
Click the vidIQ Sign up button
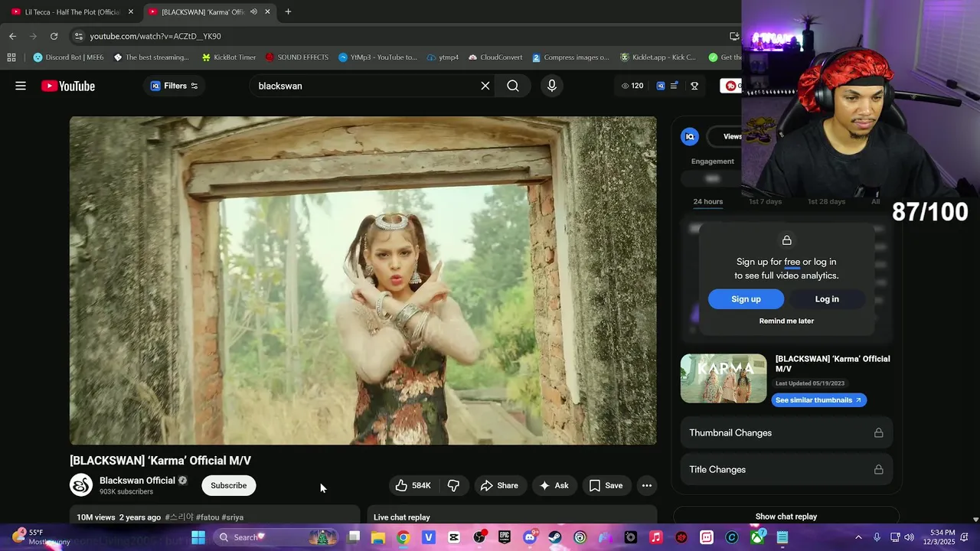point(746,299)
